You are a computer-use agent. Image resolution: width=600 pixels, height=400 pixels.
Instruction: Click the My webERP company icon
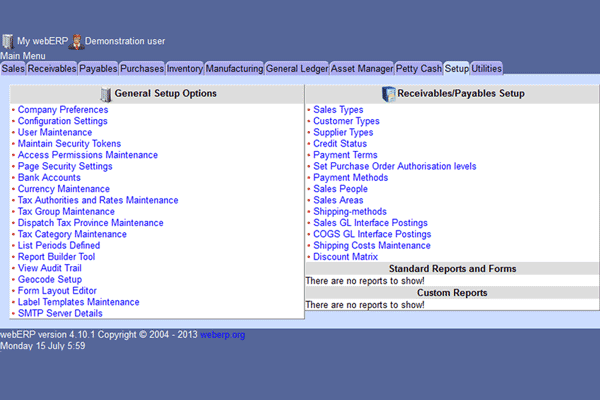coord(8,41)
